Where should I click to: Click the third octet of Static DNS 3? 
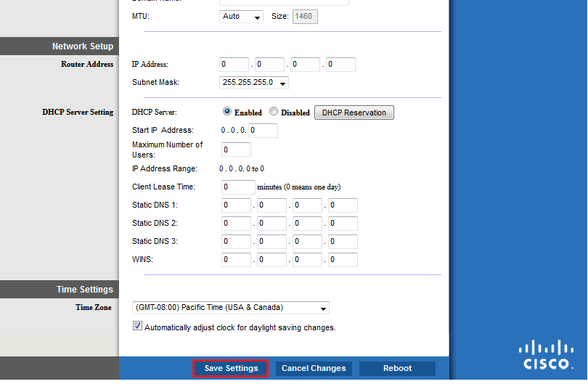coord(308,242)
